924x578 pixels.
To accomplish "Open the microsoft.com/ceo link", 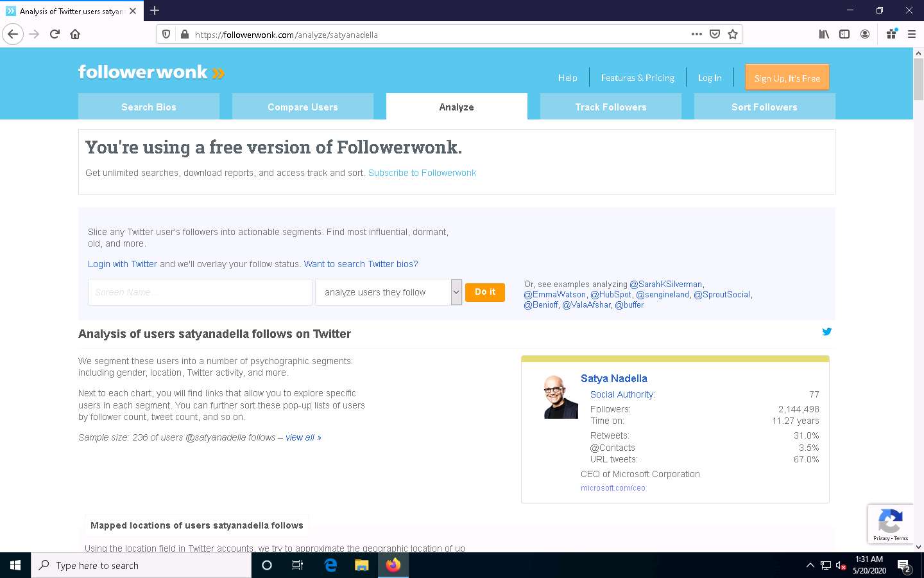I will click(x=613, y=488).
